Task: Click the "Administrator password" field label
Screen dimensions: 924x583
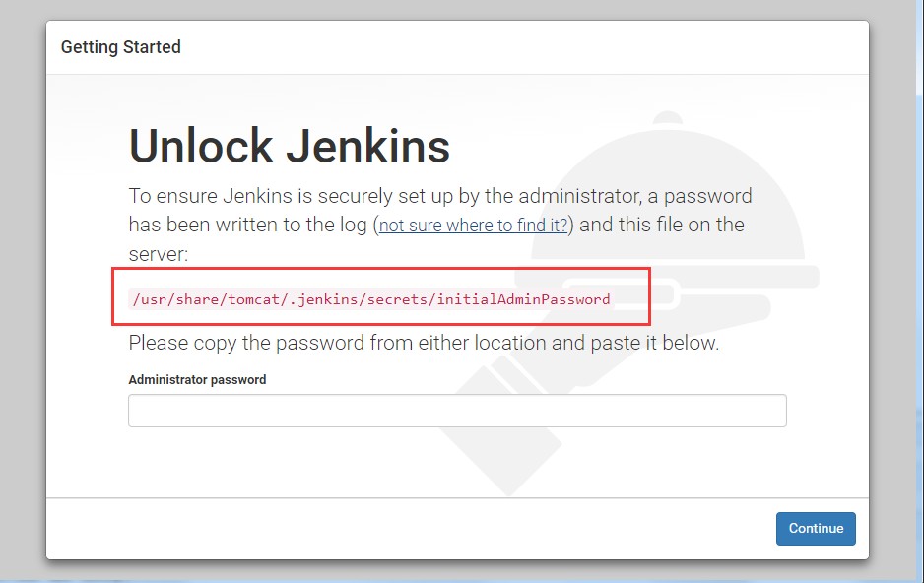Action: [197, 379]
